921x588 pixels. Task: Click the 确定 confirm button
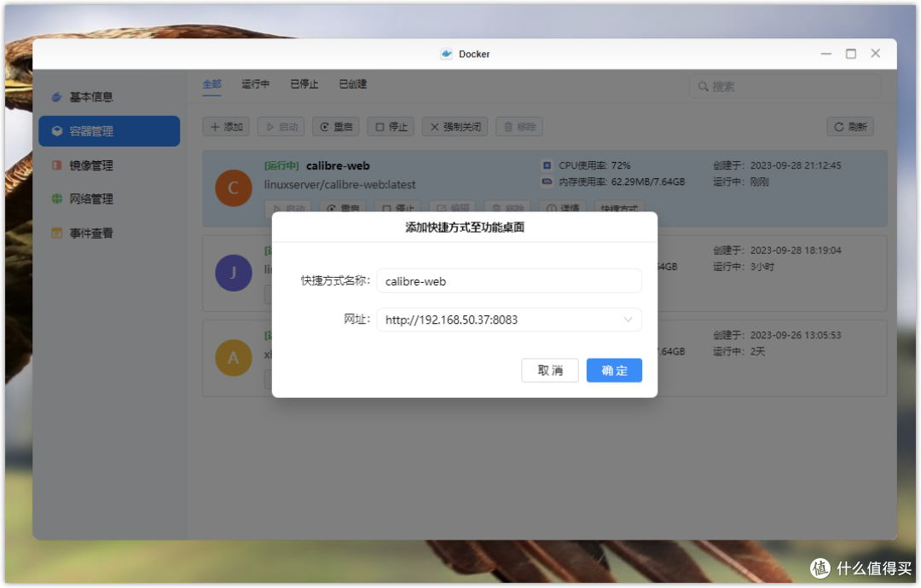coord(614,371)
